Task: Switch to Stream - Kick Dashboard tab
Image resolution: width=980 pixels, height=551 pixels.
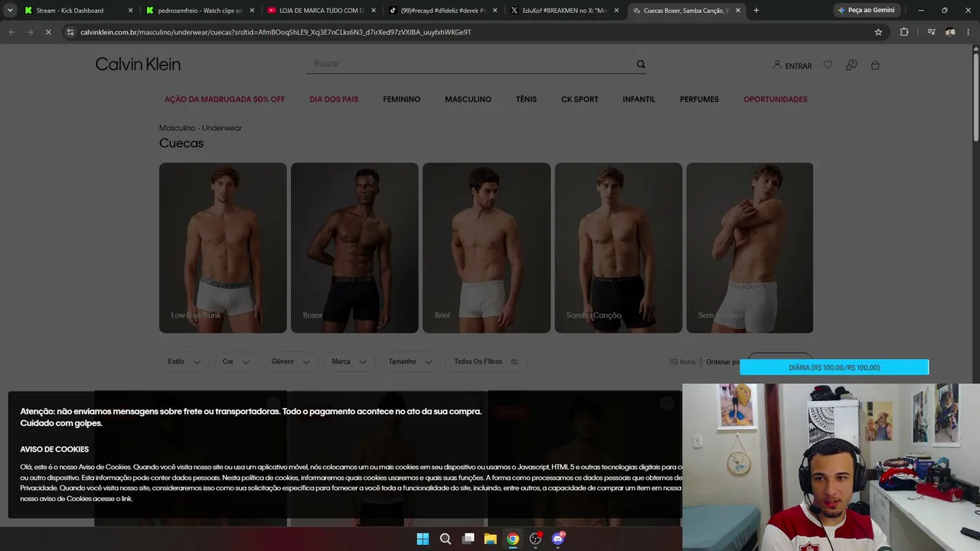Action: point(77,11)
